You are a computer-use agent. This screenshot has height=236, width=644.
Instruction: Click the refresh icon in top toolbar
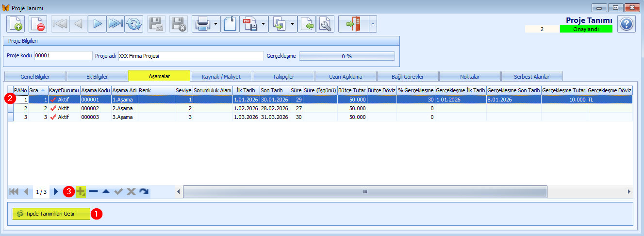point(133,24)
